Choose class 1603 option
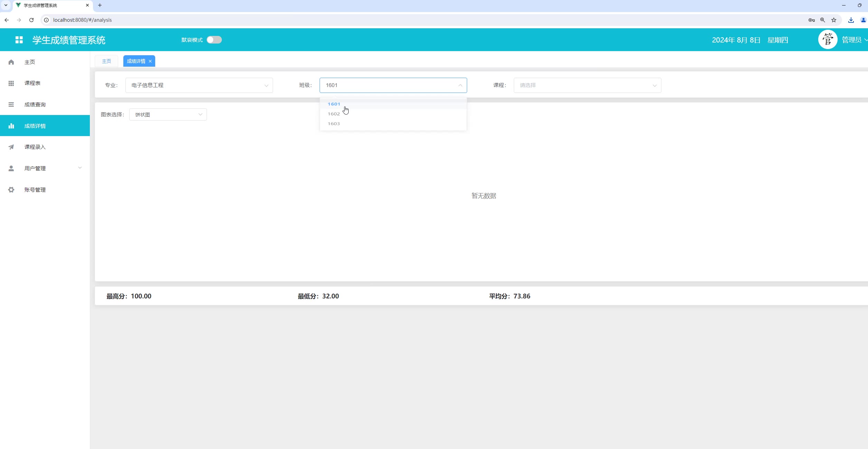This screenshot has height=449, width=868. pyautogui.click(x=334, y=124)
